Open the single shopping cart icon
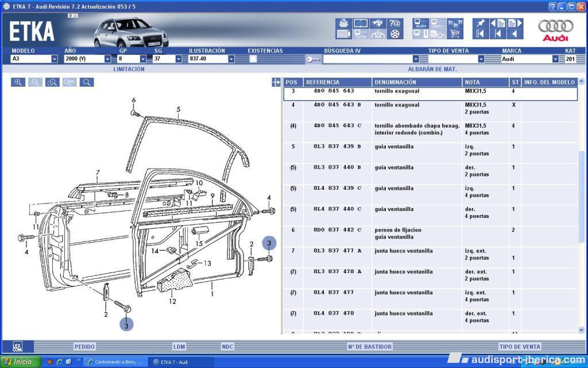The height and width of the screenshot is (368, 588). [x=455, y=34]
